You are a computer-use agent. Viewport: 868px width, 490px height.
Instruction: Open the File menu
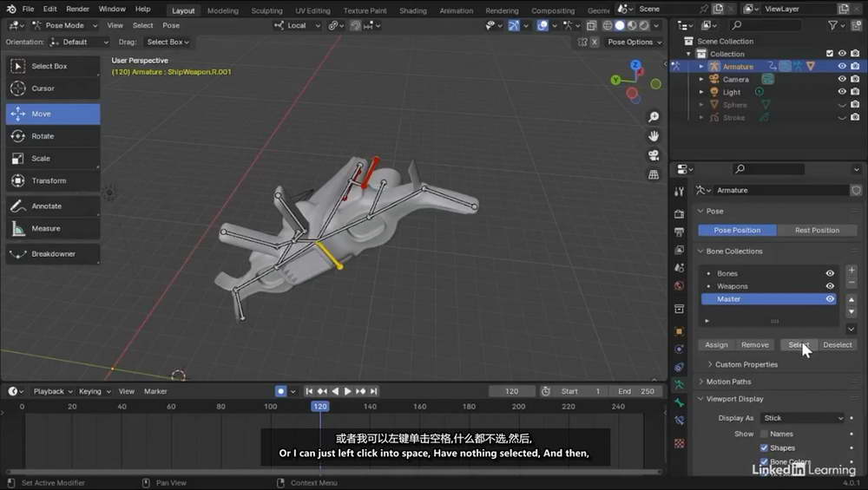pyautogui.click(x=29, y=9)
